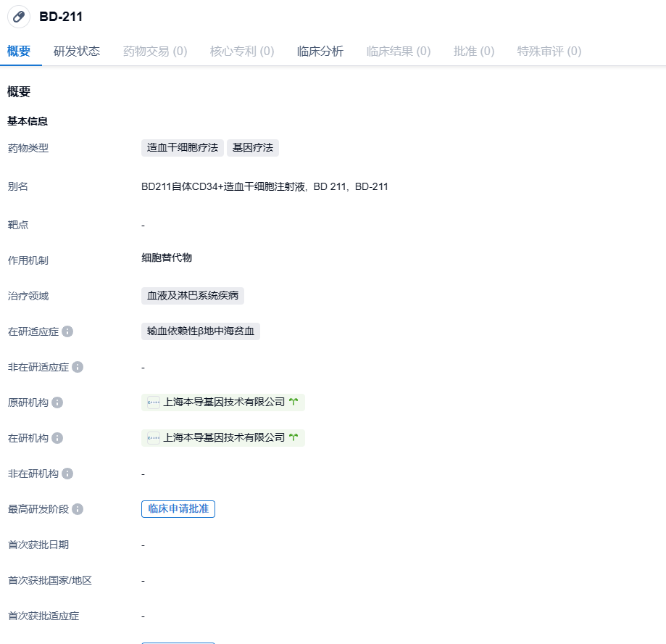The image size is (666, 644).
Task: Click info icon next to 在研适应症
Action: click(67, 331)
